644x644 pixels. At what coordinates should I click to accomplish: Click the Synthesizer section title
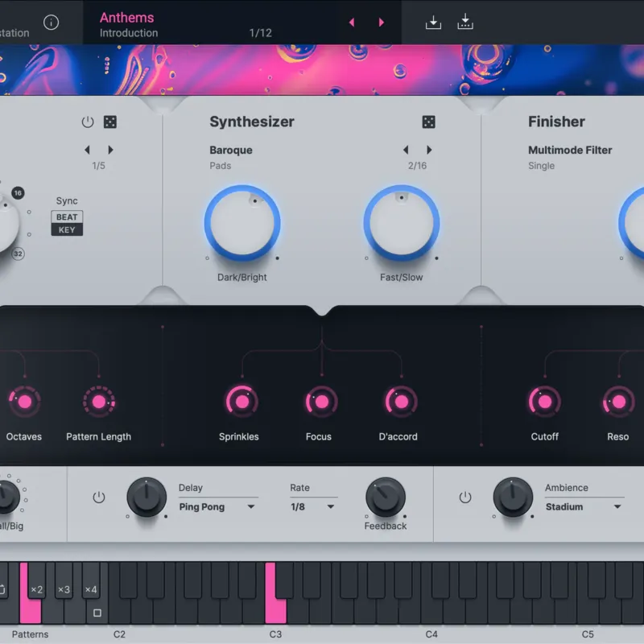point(252,122)
